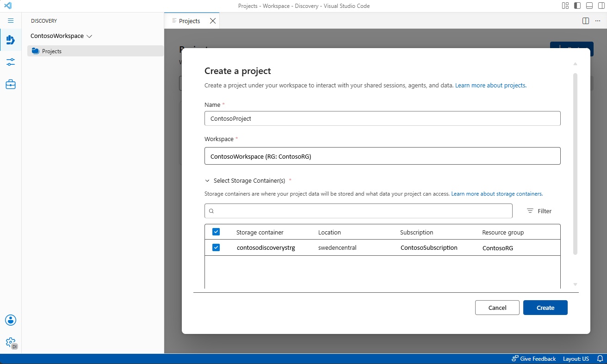Switch to the Projects editor tab
Image resolution: width=607 pixels, height=364 pixels.
click(x=189, y=21)
